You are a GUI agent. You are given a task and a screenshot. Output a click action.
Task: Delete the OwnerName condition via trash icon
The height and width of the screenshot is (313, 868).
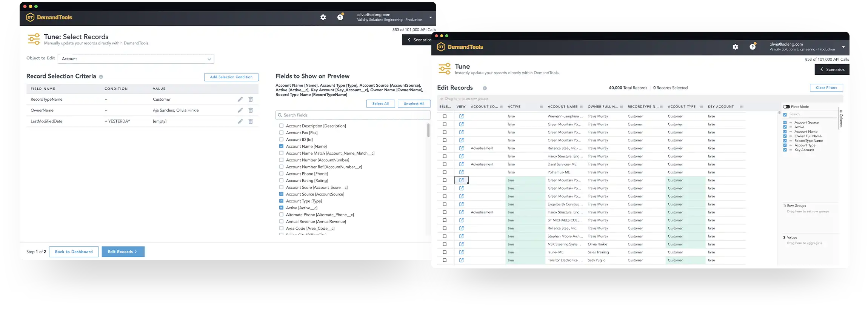tap(251, 110)
